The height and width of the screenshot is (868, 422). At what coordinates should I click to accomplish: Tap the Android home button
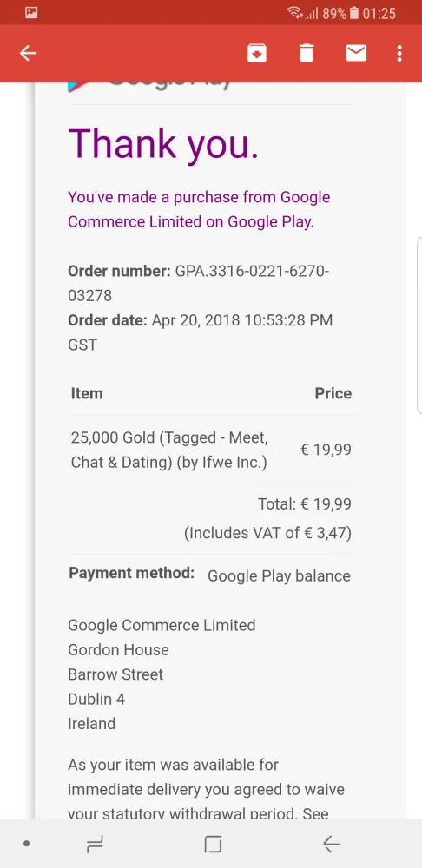(x=213, y=845)
